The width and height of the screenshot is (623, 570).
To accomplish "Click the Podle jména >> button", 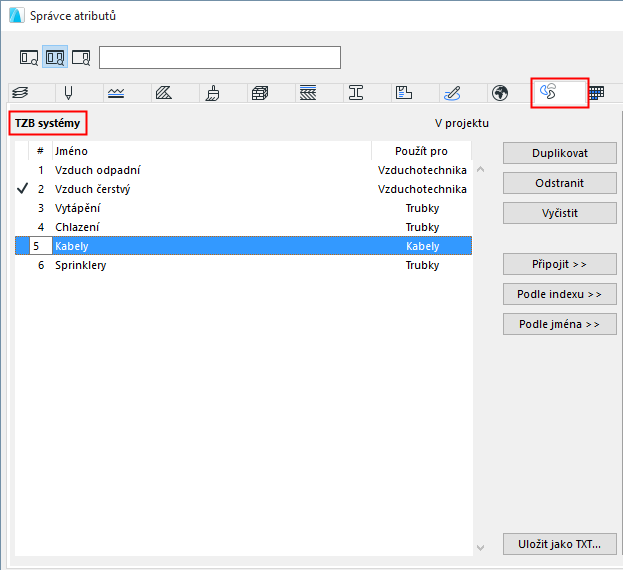I will click(559, 324).
